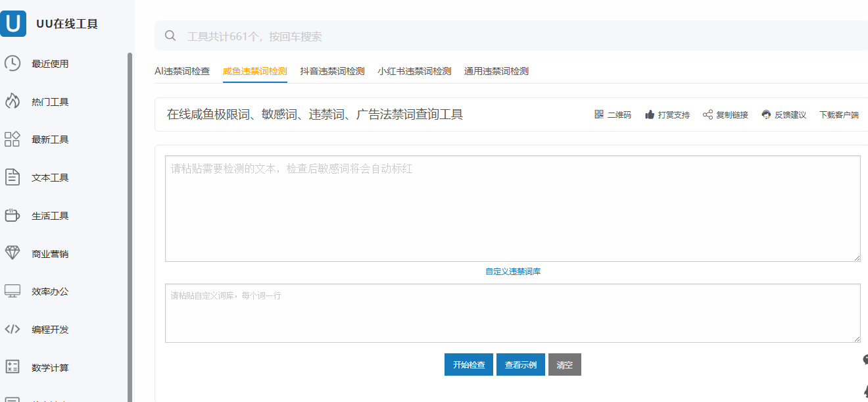Click the UU logo icon
This screenshot has height=402, width=868.
(13, 24)
